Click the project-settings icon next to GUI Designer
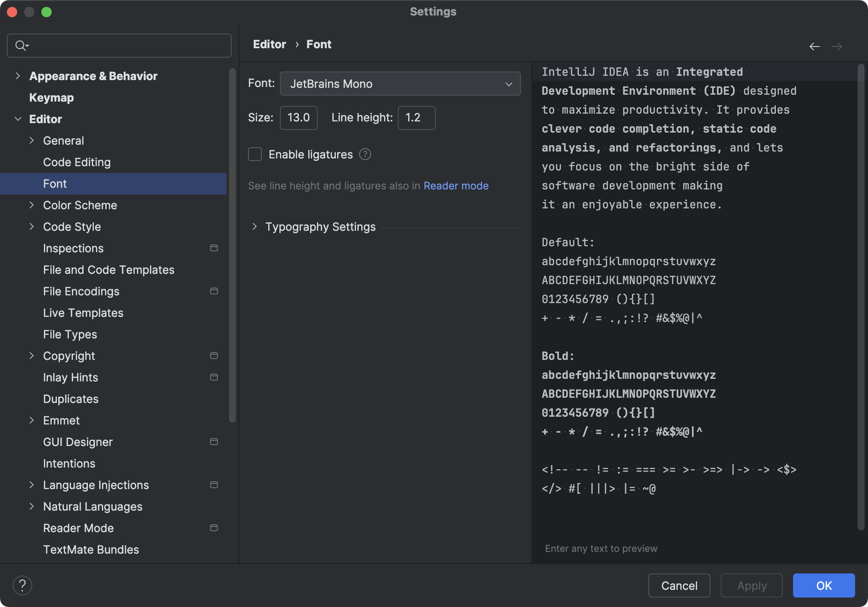This screenshot has height=607, width=868. [214, 442]
